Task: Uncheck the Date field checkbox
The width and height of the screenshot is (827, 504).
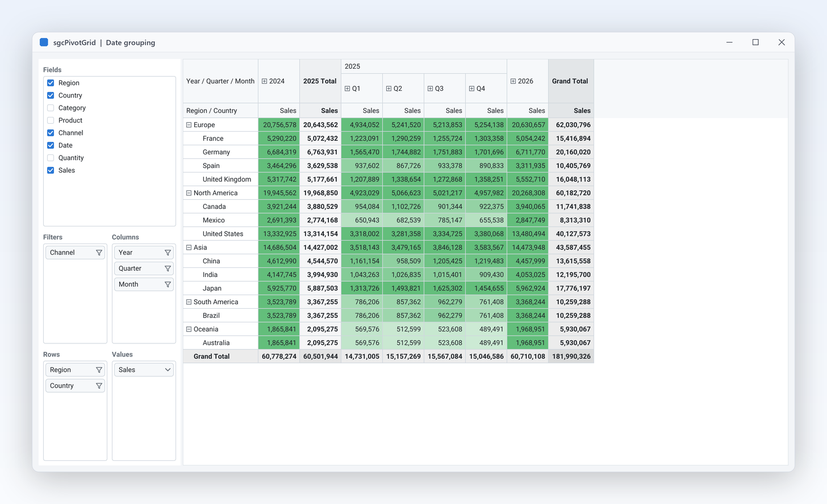Action: 51,145
